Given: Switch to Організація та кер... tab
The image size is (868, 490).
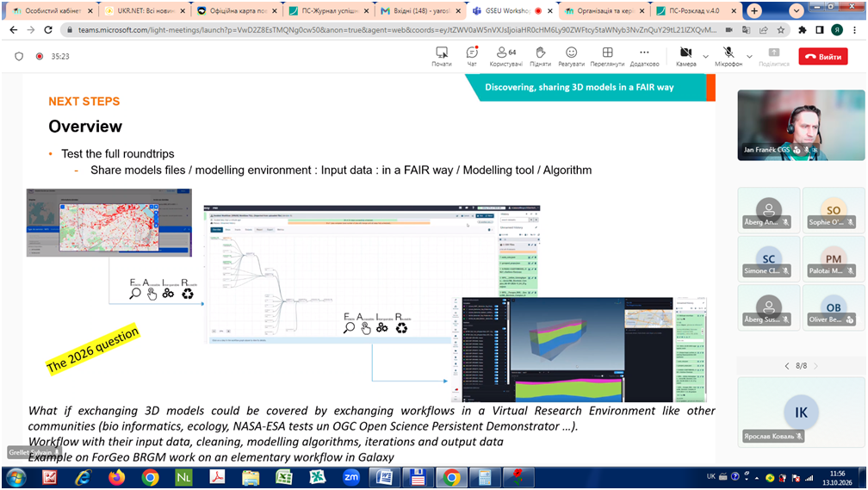Looking at the screenshot, I should coord(604,10).
